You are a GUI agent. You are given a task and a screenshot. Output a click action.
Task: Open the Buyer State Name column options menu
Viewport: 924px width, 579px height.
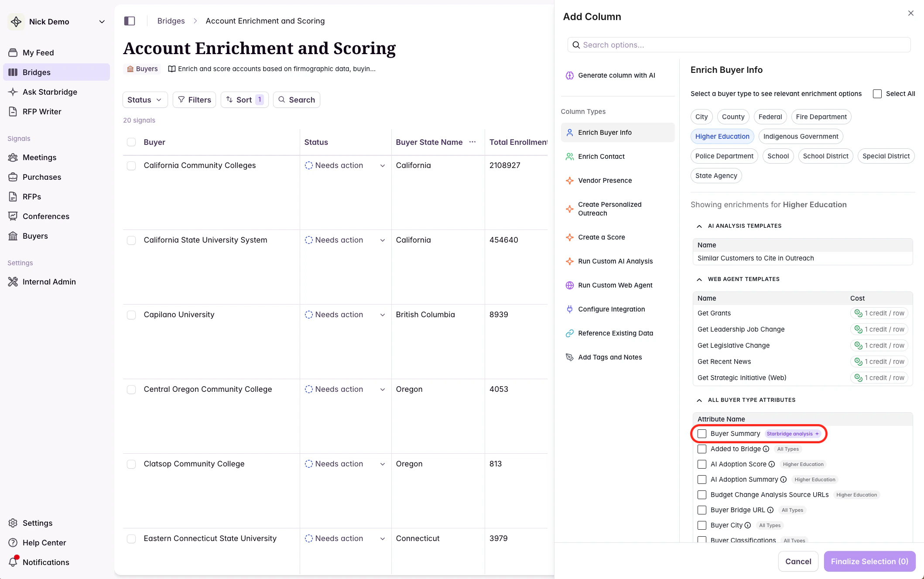(x=472, y=142)
